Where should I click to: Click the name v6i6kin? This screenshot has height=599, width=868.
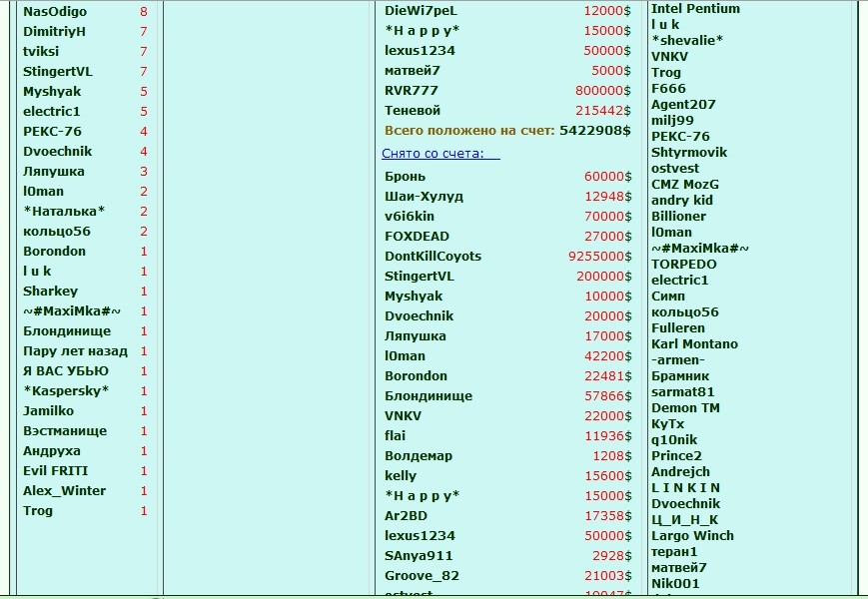point(410,217)
